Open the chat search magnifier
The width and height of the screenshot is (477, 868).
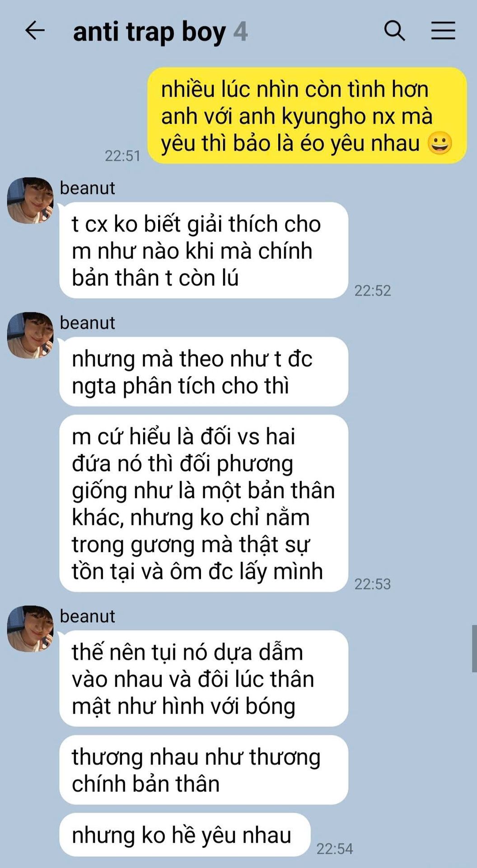pyautogui.click(x=394, y=31)
